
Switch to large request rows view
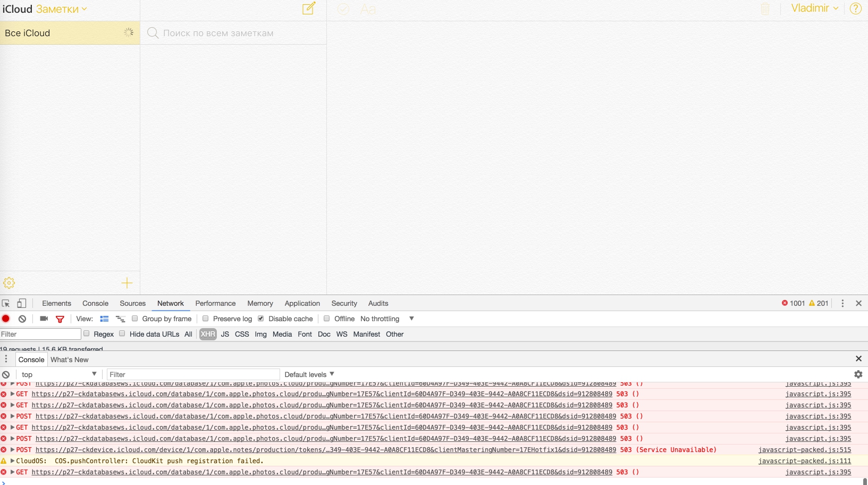click(x=104, y=319)
